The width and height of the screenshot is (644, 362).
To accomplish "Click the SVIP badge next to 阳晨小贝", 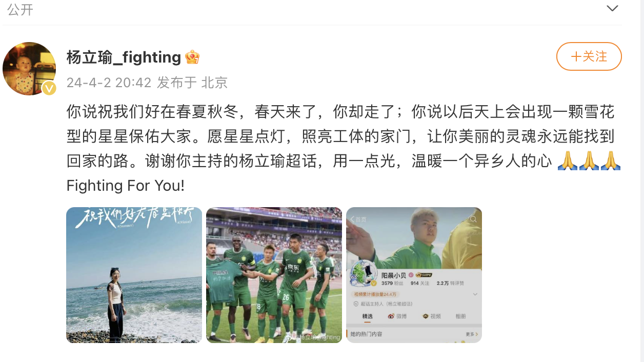I will [x=425, y=275].
